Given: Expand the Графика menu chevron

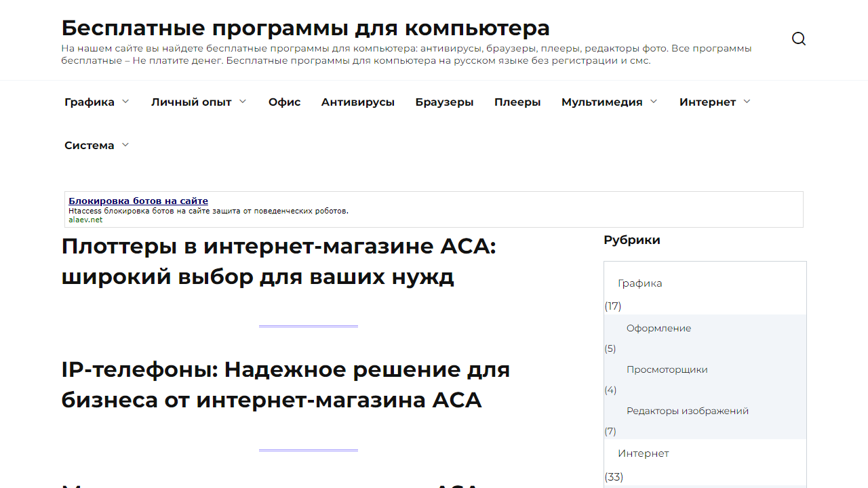Looking at the screenshot, I should [x=125, y=101].
